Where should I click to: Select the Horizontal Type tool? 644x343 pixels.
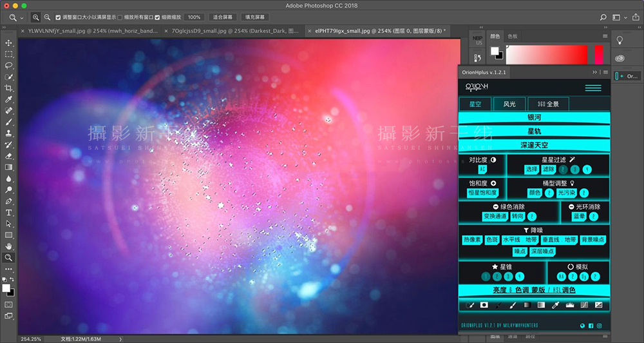coord(8,213)
